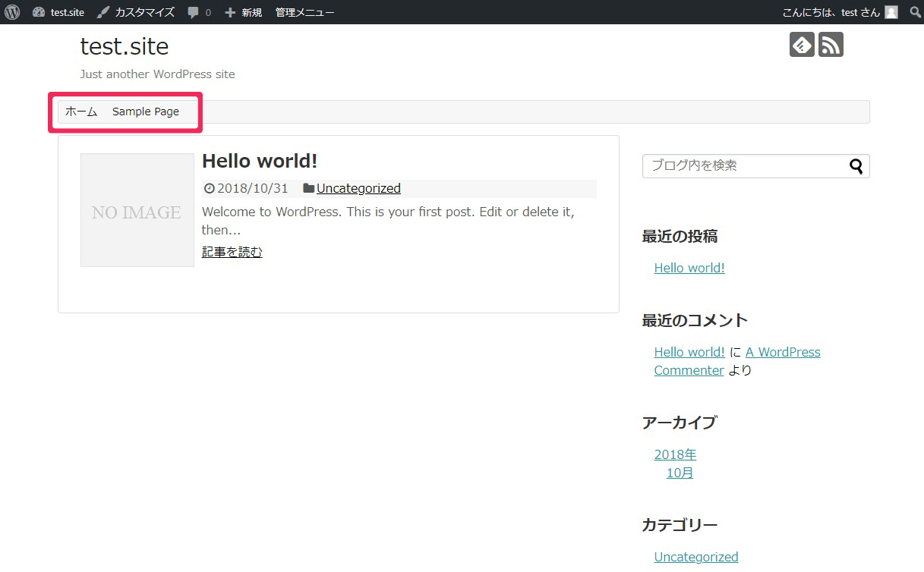Click the 記事を読む read more link
924x572 pixels.
(232, 252)
